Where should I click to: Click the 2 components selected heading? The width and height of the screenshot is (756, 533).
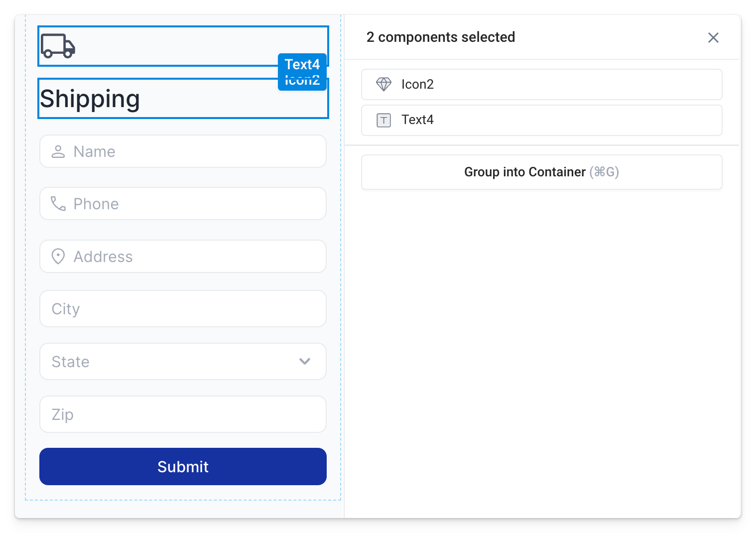pos(441,37)
